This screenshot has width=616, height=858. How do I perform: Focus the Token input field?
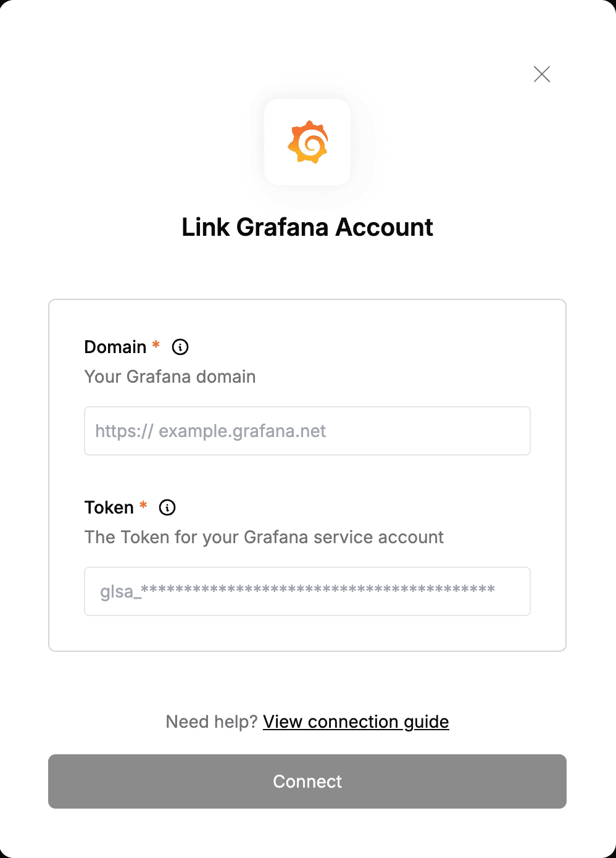tap(307, 591)
